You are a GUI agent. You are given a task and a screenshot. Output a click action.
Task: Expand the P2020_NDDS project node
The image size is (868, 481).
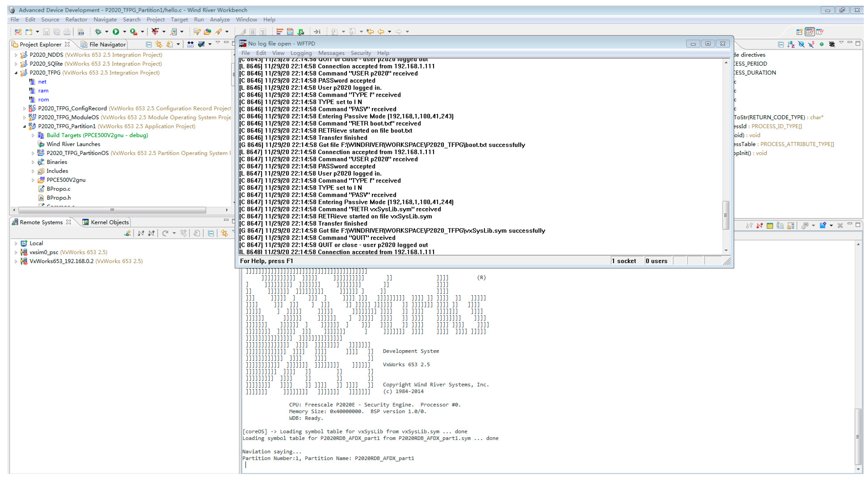pyautogui.click(x=16, y=55)
